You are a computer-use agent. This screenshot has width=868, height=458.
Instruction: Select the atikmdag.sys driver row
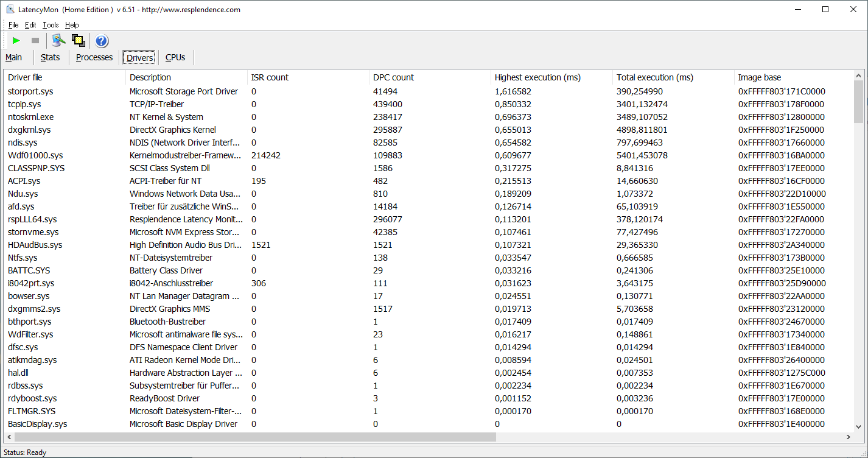tap(429, 360)
